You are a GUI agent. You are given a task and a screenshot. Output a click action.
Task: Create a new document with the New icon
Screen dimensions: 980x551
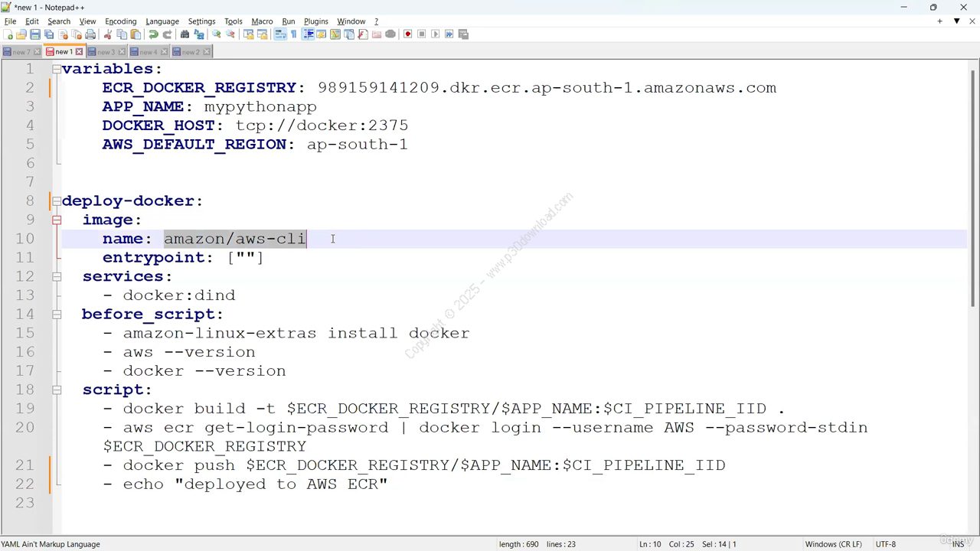click(8, 34)
